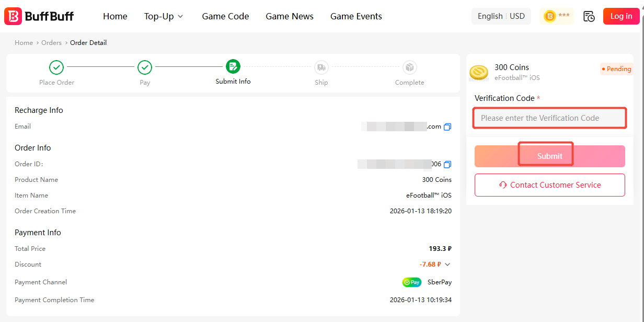
Task: Click the Submit Info step icon
Action: pos(233,66)
